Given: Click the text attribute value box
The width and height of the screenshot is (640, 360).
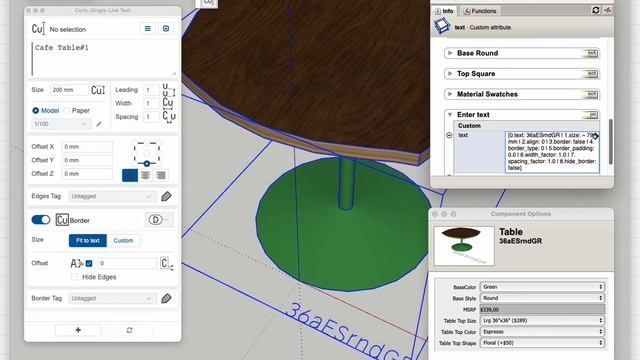Looking at the screenshot, I should 552,151.
